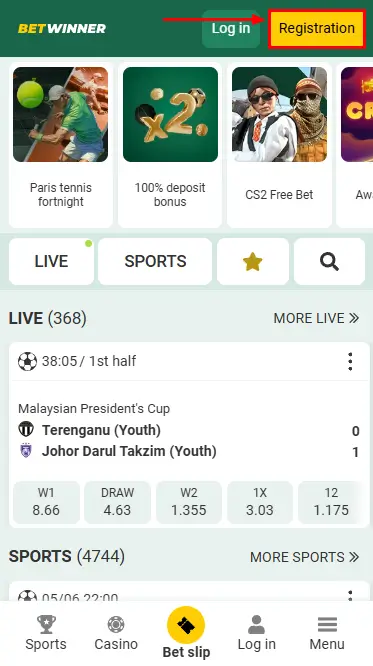373x666 pixels.
Task: Select W1 odds 8.66
Action: click(46, 502)
